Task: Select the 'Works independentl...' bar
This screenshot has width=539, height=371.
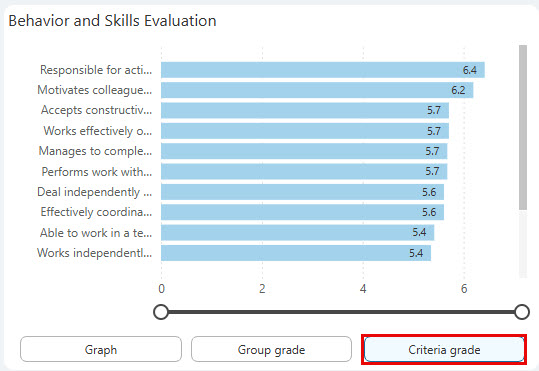Action: coord(296,253)
